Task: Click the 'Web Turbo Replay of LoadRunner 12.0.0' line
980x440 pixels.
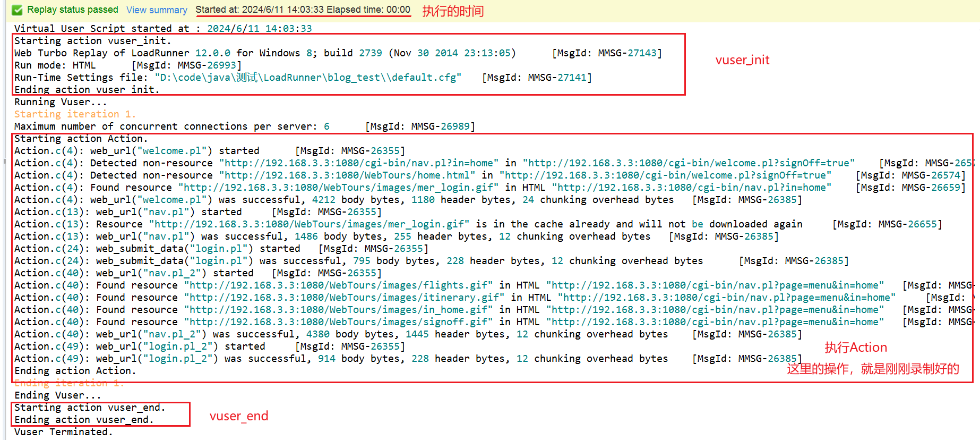Action: pyautogui.click(x=338, y=53)
